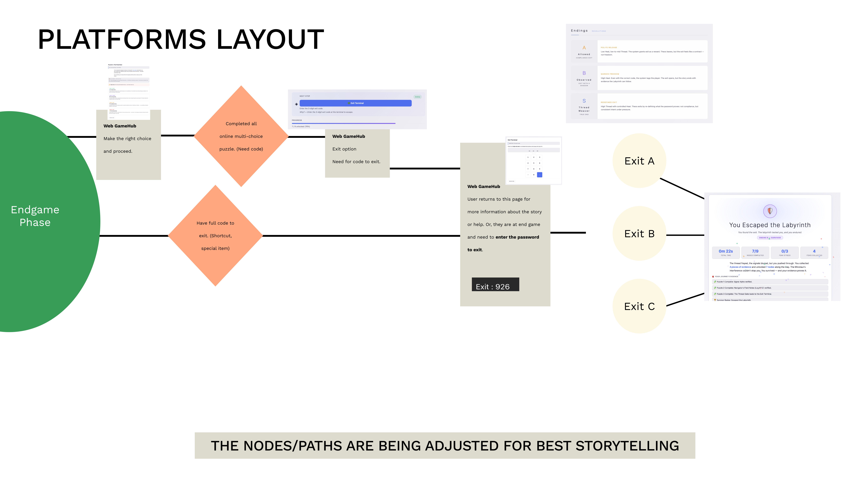This screenshot has height=488, width=868.
Task: Select the "7 / 9 unlocked (78%)" text
Action: (301, 127)
